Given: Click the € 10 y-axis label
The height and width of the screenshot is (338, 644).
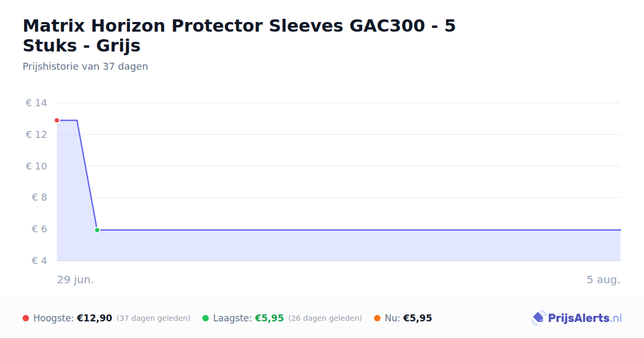Looking at the screenshot, I should tap(36, 166).
